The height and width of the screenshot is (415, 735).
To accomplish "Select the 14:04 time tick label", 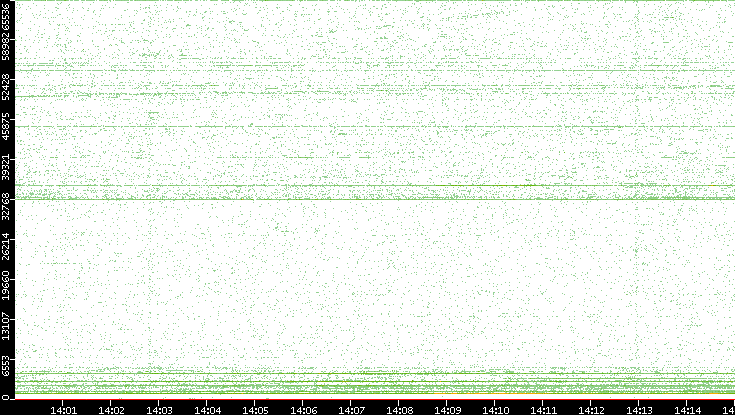I will click(207, 410).
